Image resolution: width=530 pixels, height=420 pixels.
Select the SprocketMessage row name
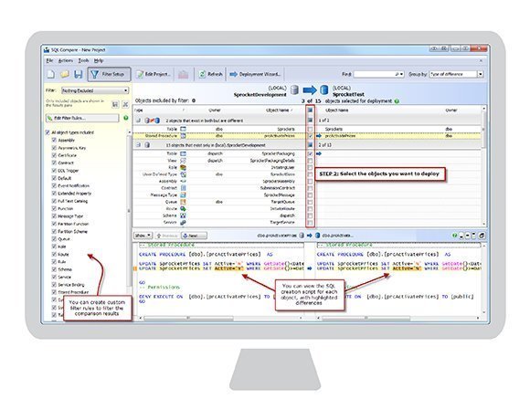(x=280, y=194)
